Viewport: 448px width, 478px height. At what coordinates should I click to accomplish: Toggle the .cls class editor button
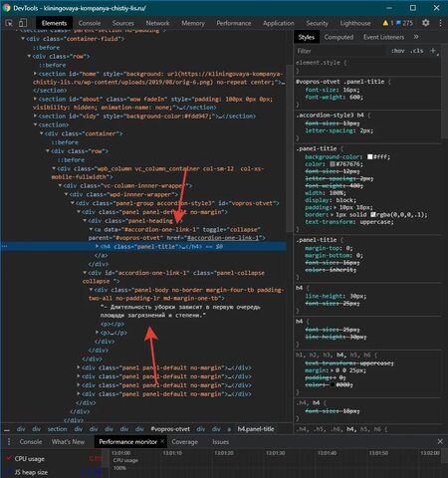(x=416, y=51)
